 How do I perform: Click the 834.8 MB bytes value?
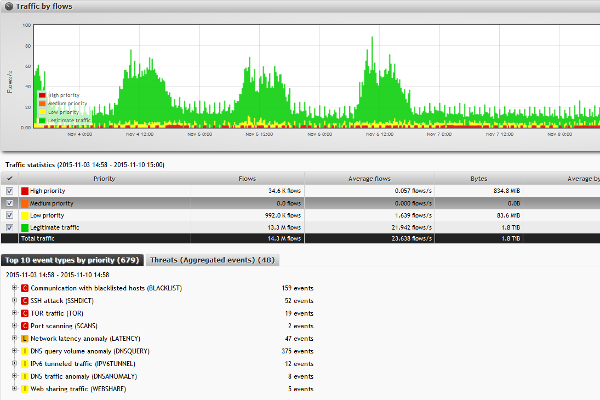click(x=507, y=191)
